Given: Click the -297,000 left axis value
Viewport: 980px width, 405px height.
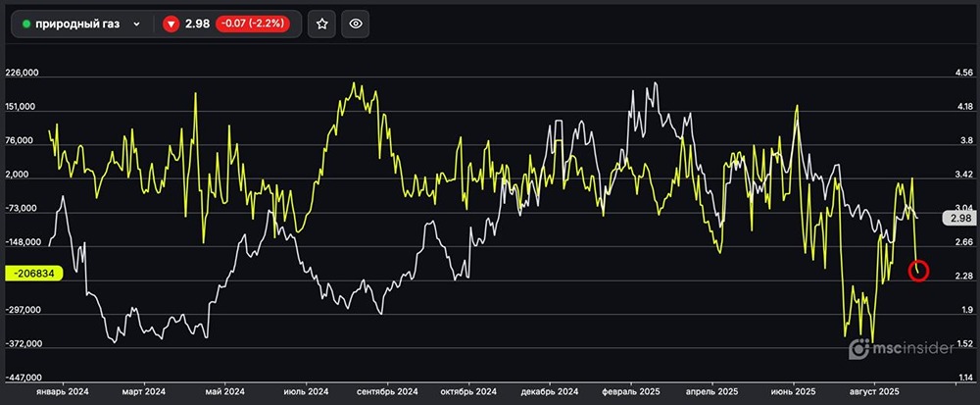Looking at the screenshot, I should [x=22, y=310].
